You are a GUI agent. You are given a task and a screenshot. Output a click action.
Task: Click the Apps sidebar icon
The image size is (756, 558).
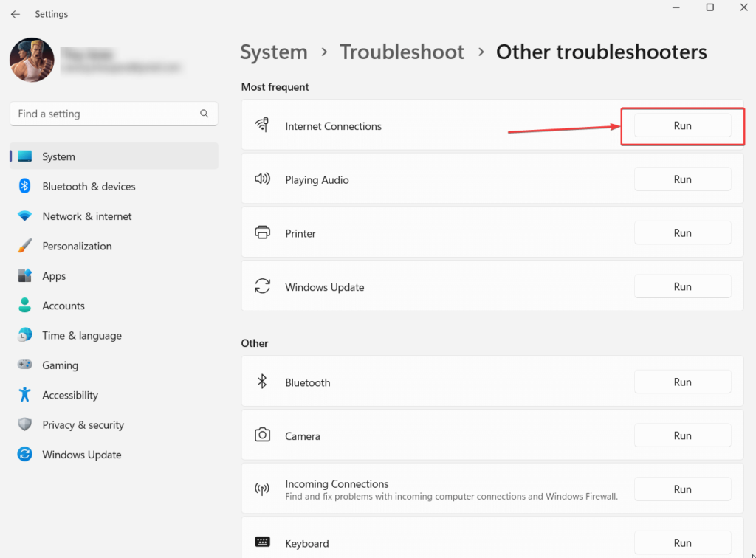click(x=24, y=275)
